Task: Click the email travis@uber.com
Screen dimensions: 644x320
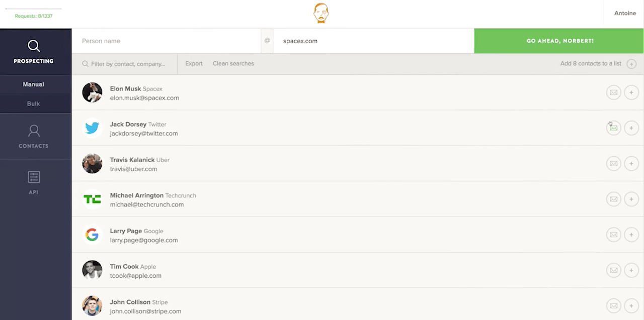Action: [x=134, y=169]
